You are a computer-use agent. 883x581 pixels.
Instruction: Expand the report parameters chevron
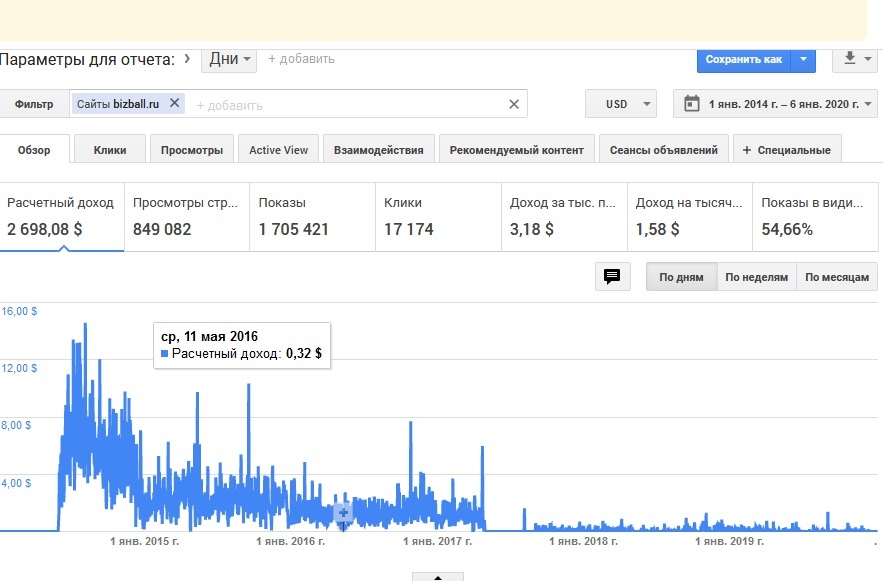(x=187, y=59)
